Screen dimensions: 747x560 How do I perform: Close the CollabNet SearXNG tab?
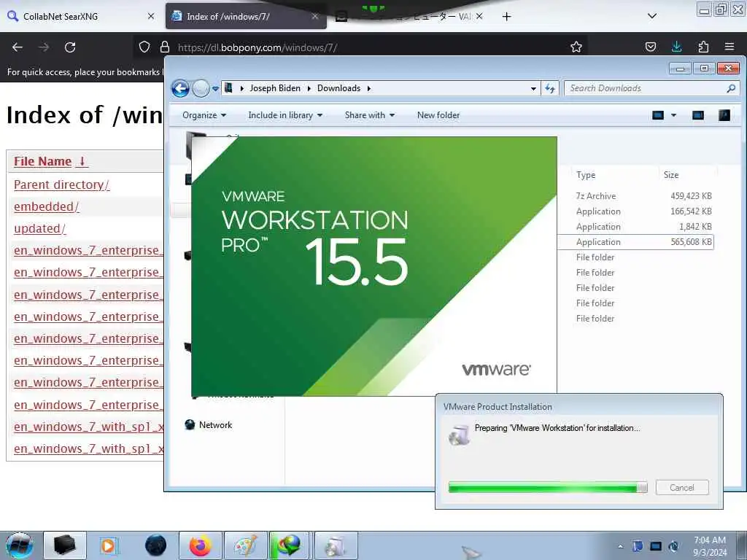[x=151, y=16]
